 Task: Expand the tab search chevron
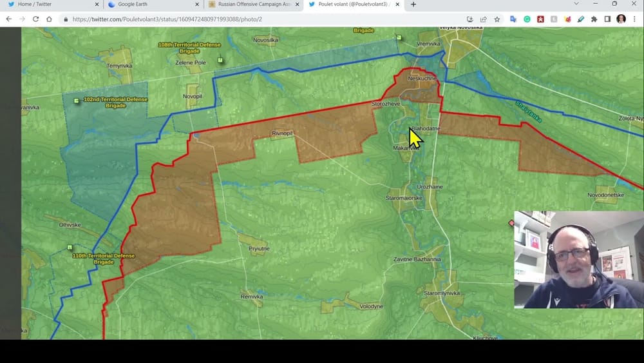576,4
